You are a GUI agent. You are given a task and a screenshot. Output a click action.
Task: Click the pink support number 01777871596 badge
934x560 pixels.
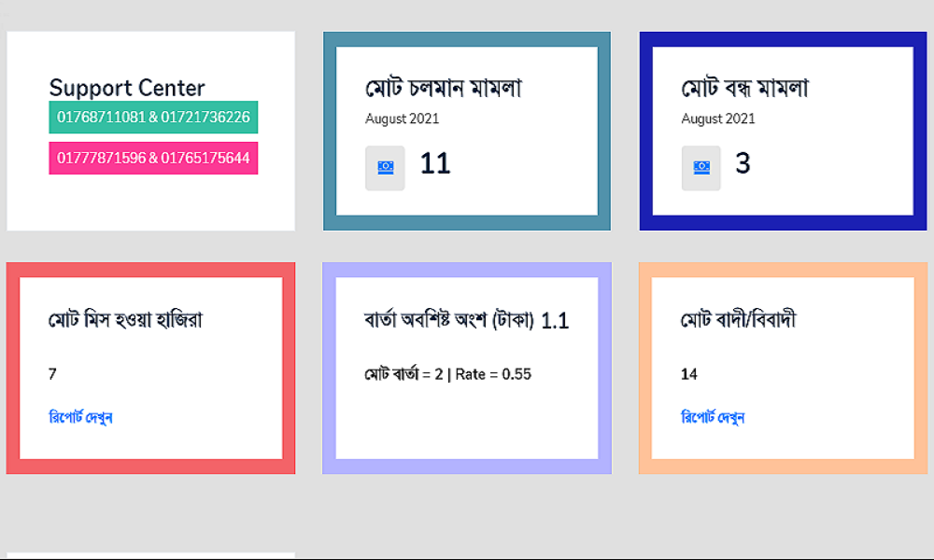153,158
